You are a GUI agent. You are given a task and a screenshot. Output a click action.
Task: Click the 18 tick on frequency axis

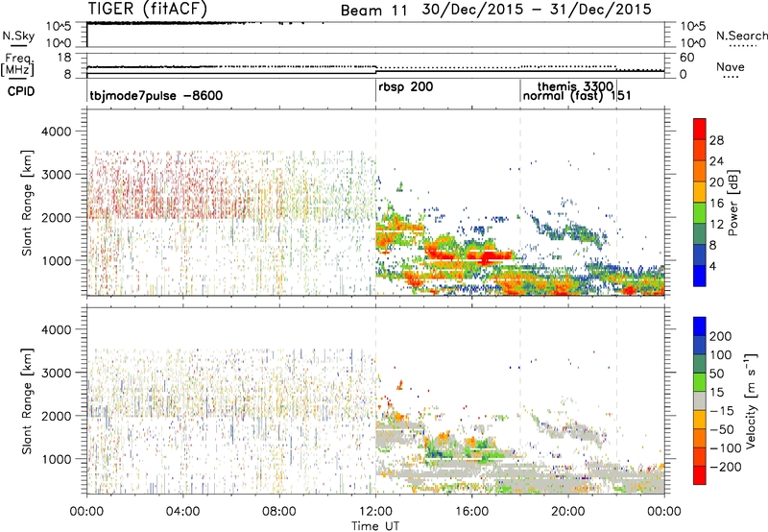coord(64,58)
